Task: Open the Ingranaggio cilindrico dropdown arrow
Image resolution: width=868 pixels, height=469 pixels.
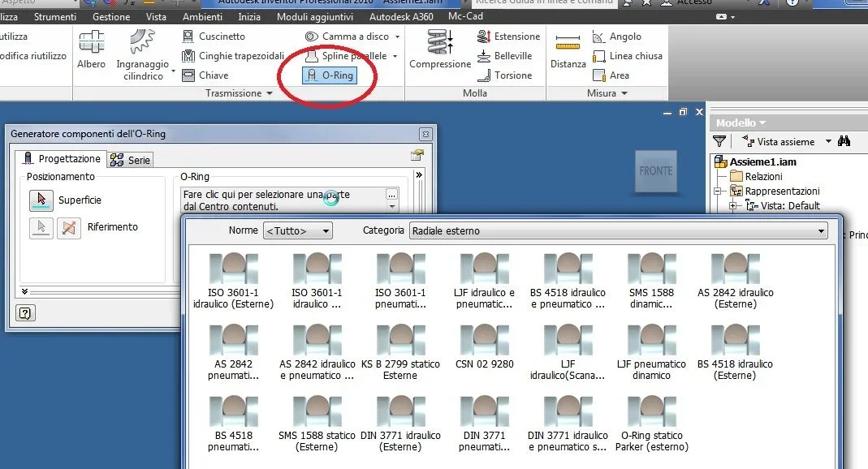Action: tap(173, 71)
